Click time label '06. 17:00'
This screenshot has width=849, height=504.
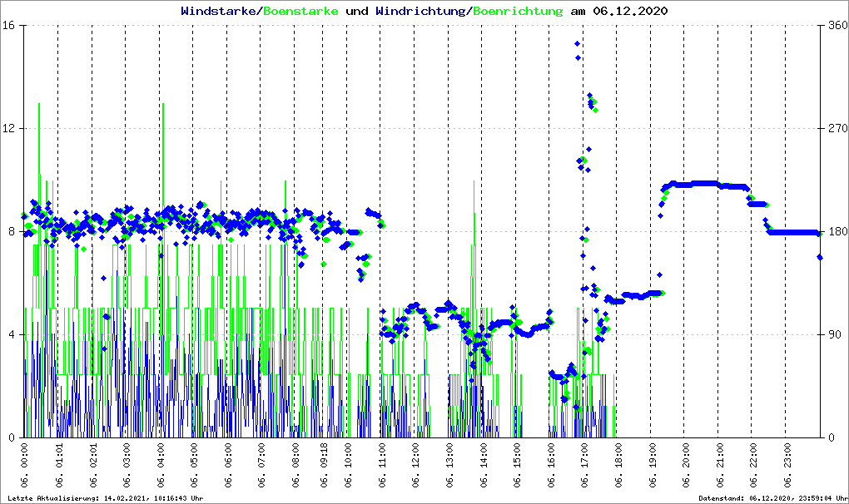tap(584, 466)
